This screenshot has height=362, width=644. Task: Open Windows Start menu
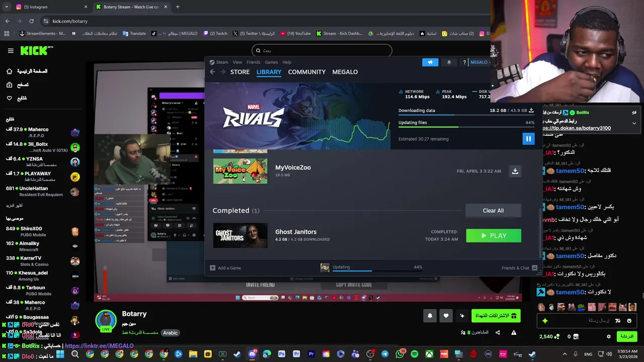[60, 354]
